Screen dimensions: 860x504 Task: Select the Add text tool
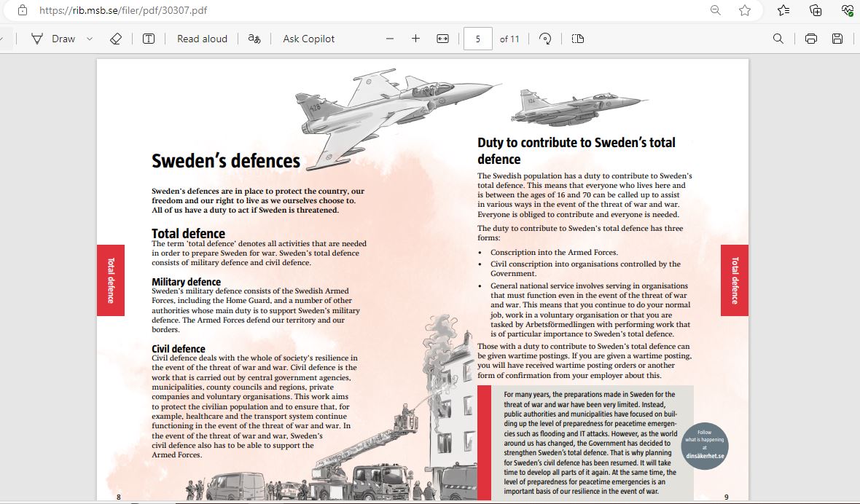click(149, 39)
